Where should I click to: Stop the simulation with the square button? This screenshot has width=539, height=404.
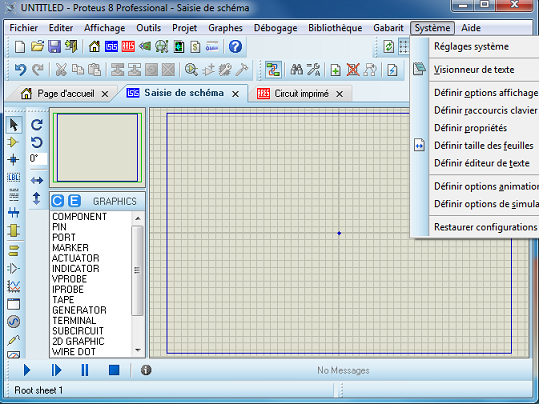coord(114,370)
